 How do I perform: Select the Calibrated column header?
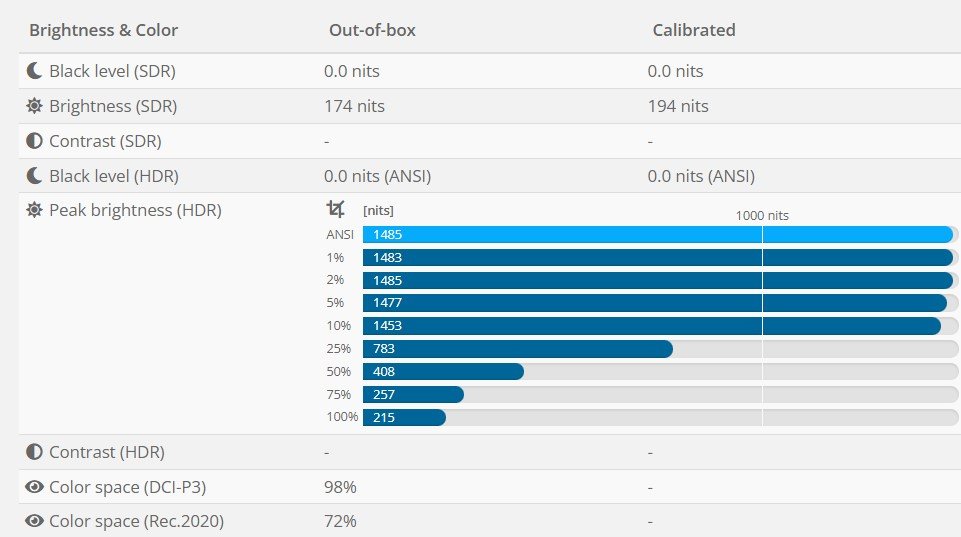click(x=693, y=30)
